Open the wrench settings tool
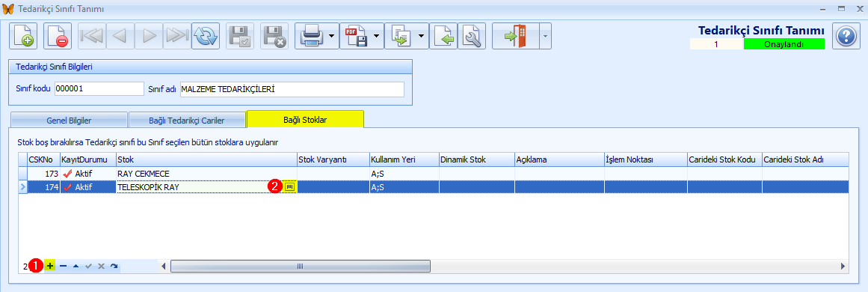868x292 pixels. 472,37
